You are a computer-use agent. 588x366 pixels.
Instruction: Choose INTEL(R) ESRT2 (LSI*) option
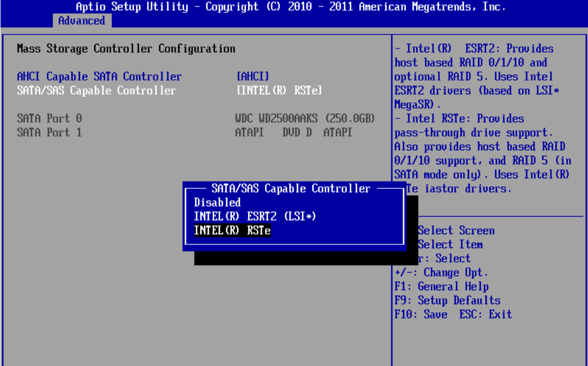255,217
